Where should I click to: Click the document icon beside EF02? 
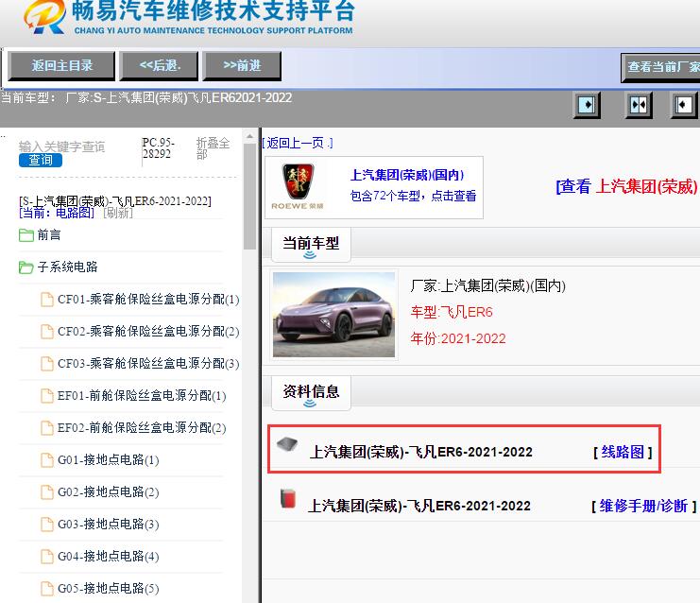[47, 428]
